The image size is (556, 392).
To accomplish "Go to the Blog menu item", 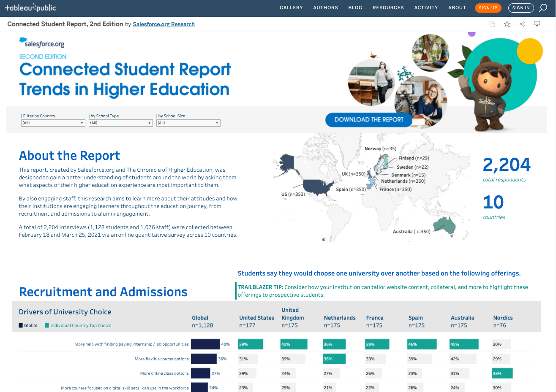I will (x=355, y=8).
